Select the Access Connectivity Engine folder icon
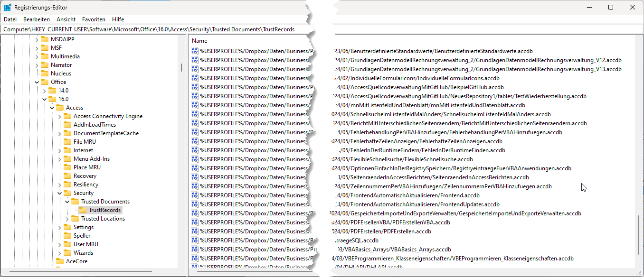Screen dimensions: 644x277 tap(67, 116)
